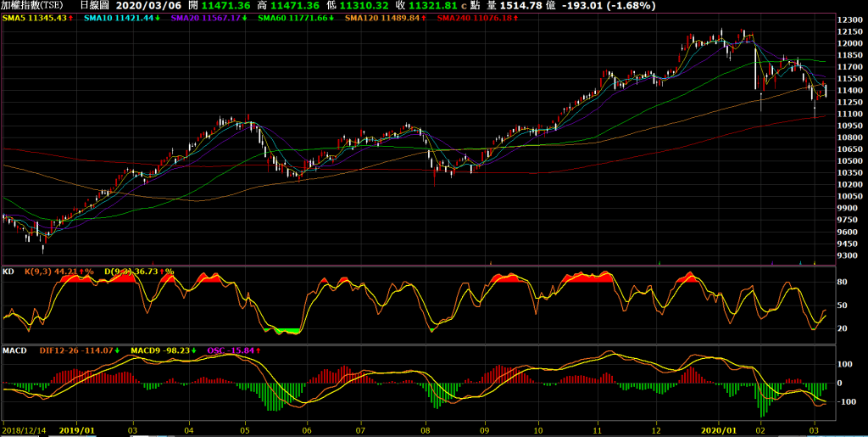Screen dimensions: 868x437
Task: Click the MACD indicator panel label
Action: (x=16, y=349)
